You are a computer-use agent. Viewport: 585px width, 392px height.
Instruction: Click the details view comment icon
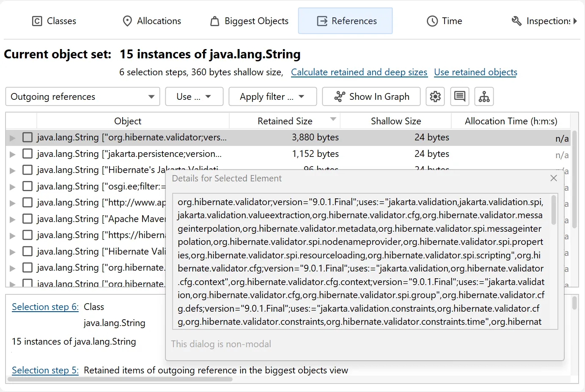(x=460, y=96)
